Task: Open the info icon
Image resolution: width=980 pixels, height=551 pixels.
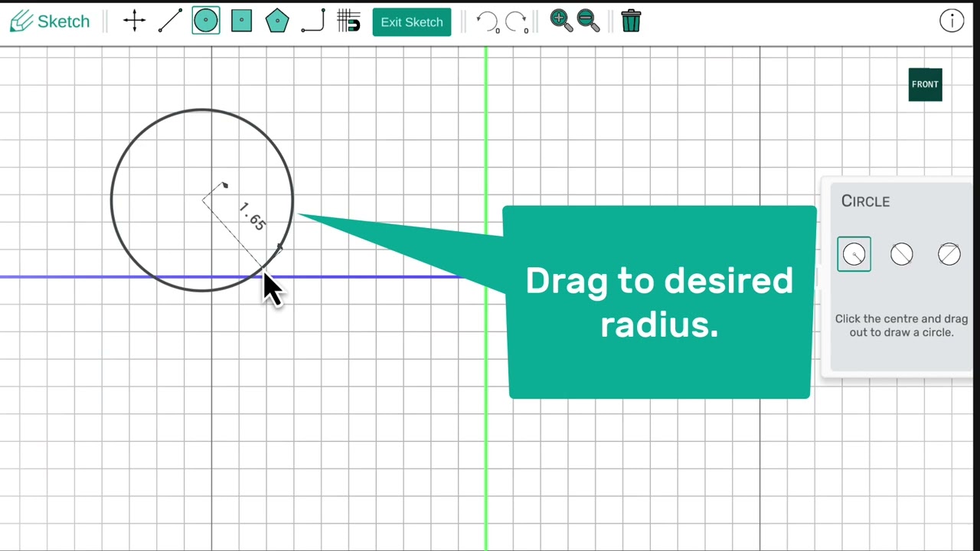Action: [952, 21]
